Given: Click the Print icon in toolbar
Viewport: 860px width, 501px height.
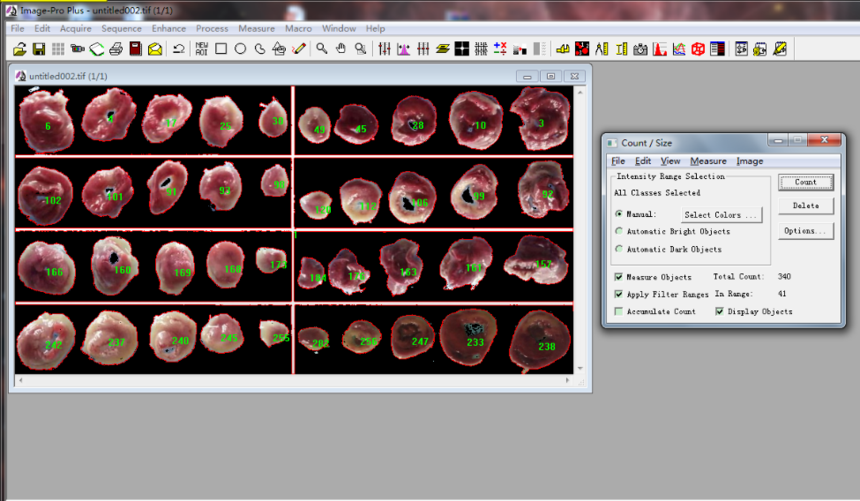Looking at the screenshot, I should click(x=116, y=48).
